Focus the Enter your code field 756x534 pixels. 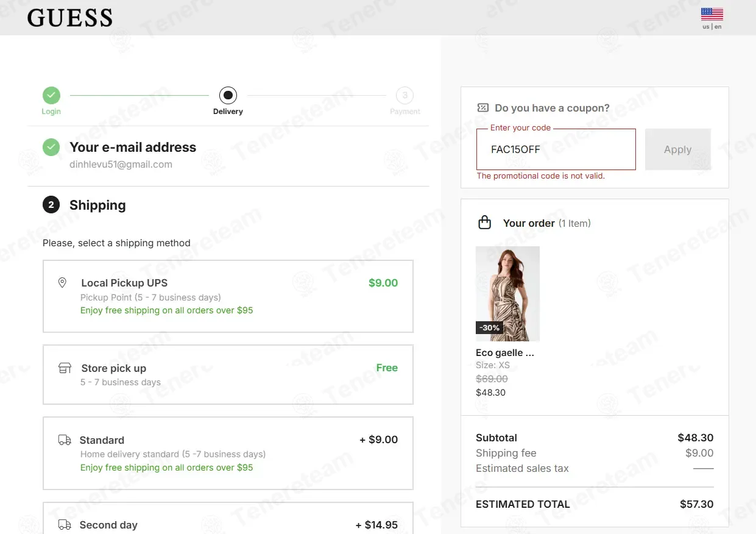pyautogui.click(x=556, y=149)
